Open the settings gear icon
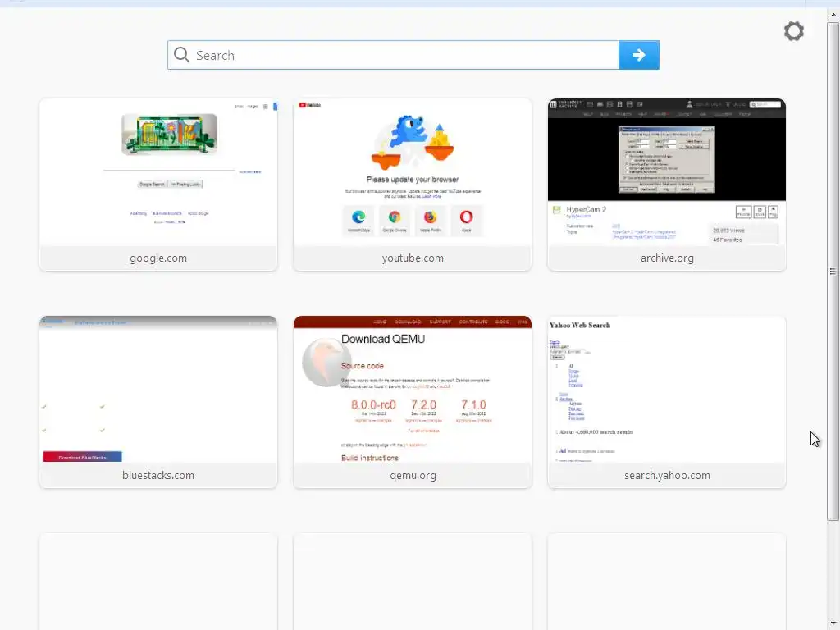The height and width of the screenshot is (630, 840). (x=794, y=31)
